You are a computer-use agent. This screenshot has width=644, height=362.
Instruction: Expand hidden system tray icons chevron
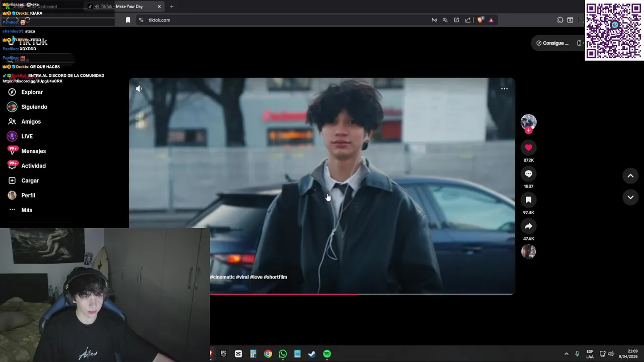click(x=566, y=354)
